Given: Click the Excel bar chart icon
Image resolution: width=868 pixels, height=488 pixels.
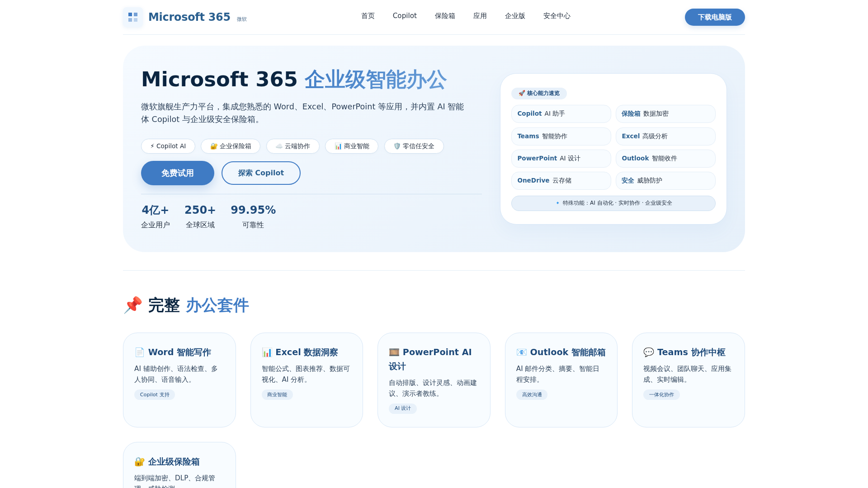Looking at the screenshot, I should pyautogui.click(x=267, y=352).
